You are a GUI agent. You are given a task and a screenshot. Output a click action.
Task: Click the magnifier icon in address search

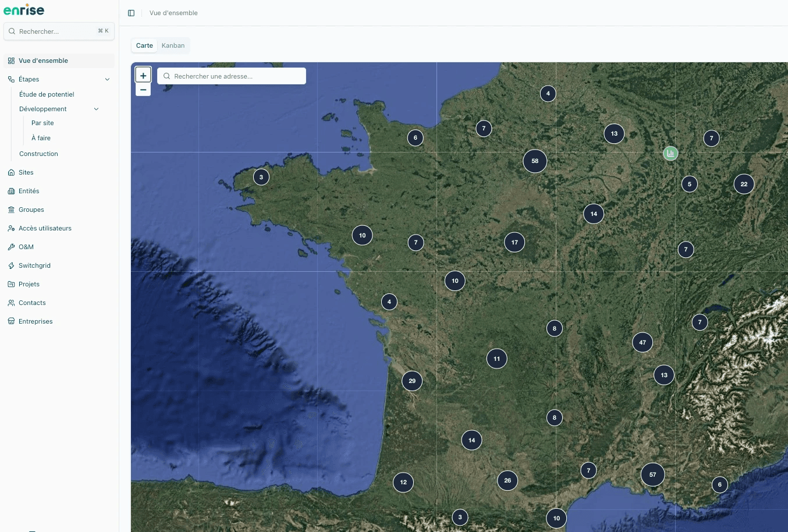click(x=166, y=76)
